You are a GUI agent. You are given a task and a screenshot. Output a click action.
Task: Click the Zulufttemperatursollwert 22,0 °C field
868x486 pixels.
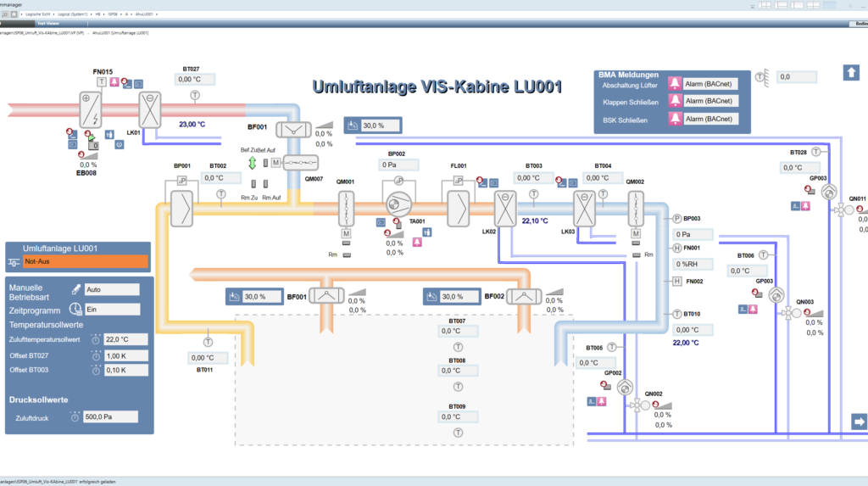[125, 339]
